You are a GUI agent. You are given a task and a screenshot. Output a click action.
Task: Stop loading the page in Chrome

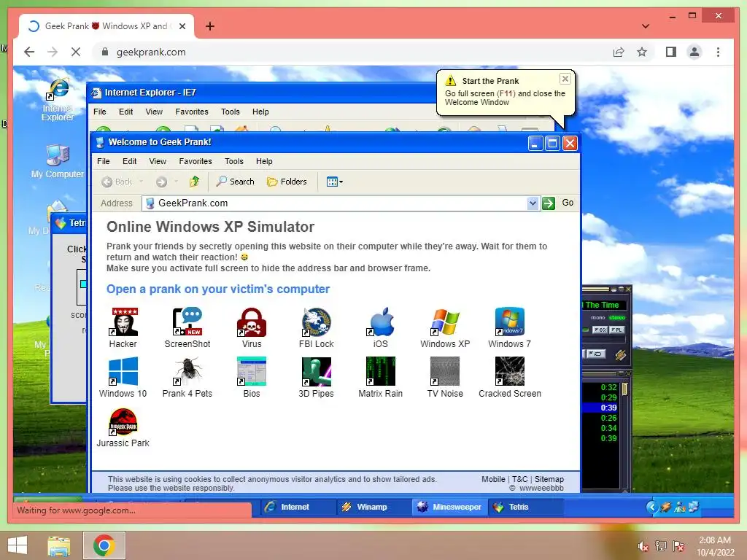[76, 52]
